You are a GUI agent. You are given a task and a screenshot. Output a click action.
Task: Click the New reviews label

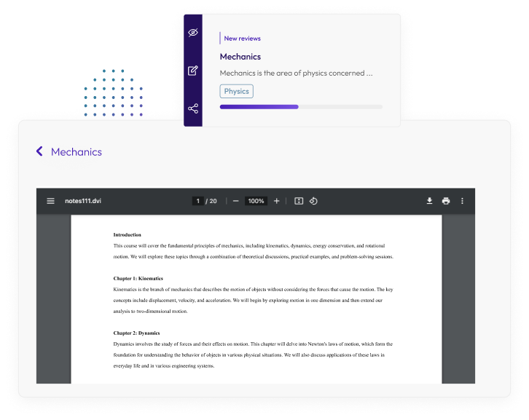click(242, 39)
